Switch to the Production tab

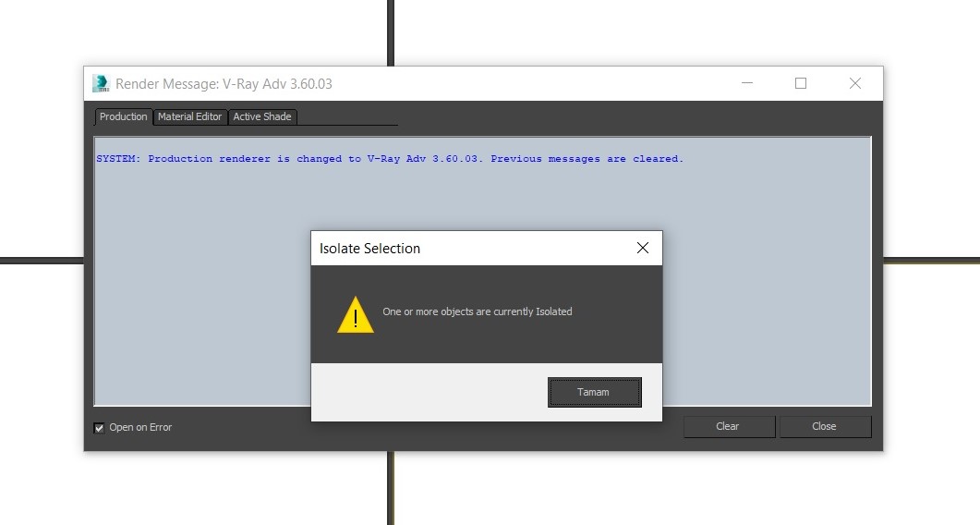tap(123, 116)
